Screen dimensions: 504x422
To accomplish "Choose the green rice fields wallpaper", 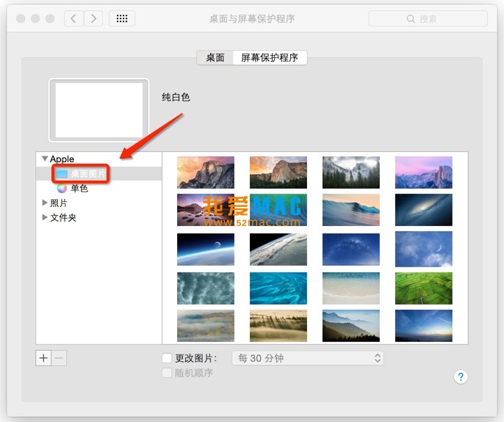I will pos(424,288).
